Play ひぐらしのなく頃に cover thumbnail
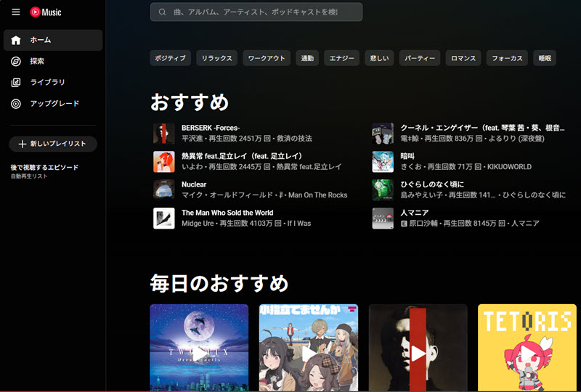581x392 pixels. click(383, 189)
